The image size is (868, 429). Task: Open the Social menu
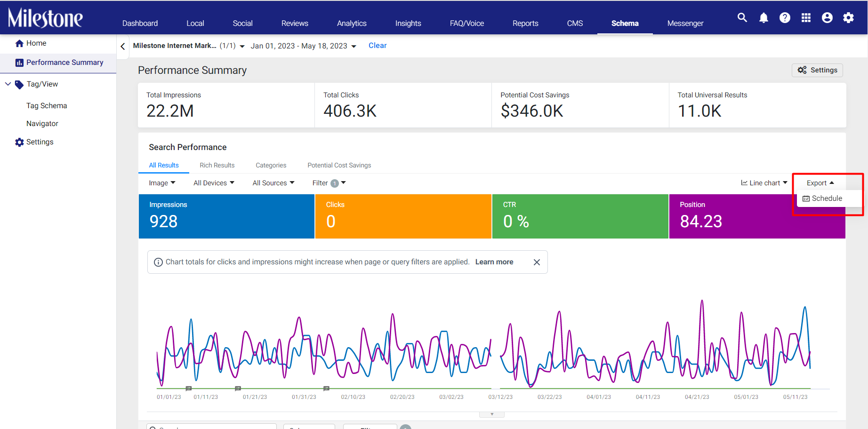243,24
